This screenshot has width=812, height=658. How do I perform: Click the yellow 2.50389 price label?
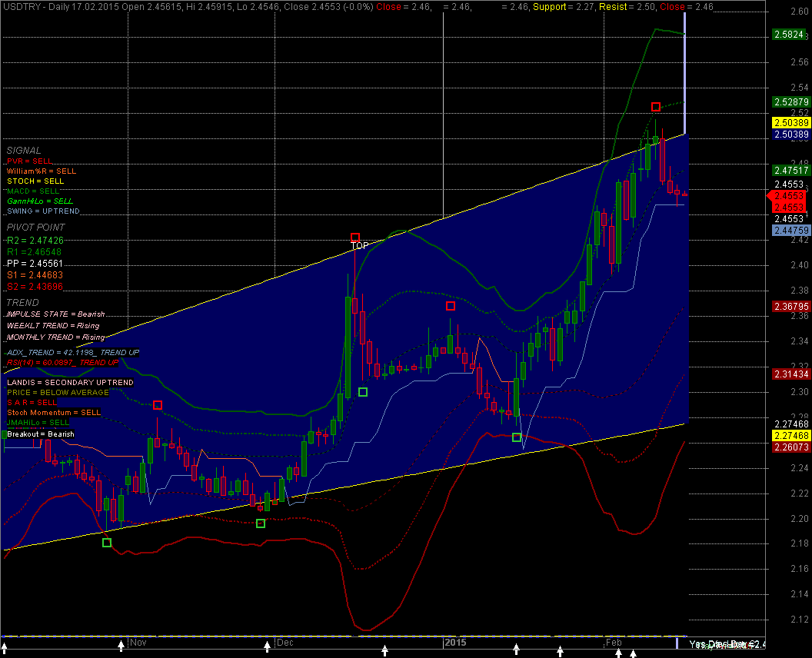coord(790,123)
